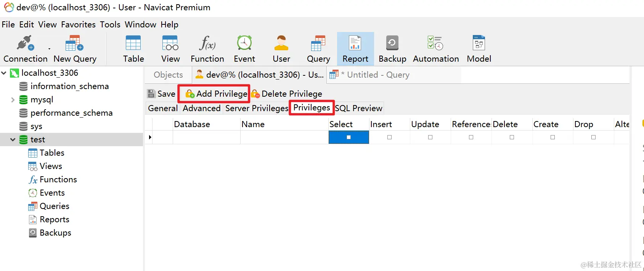Open the Backup toolbar icon
This screenshot has height=271, width=644.
click(392, 43)
